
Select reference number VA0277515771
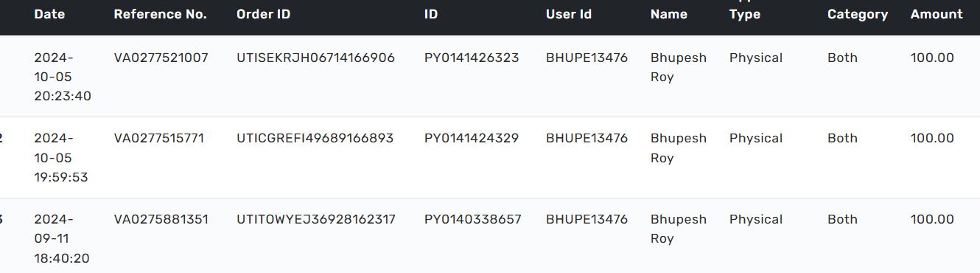158,138
